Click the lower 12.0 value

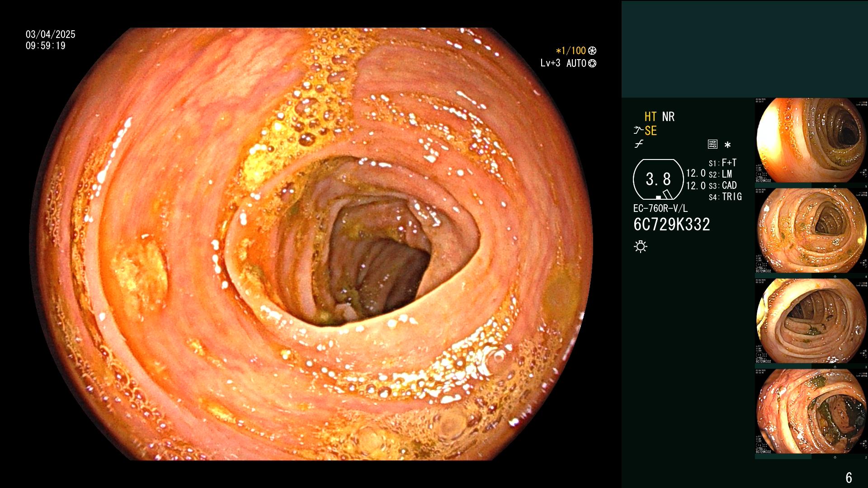pos(696,186)
